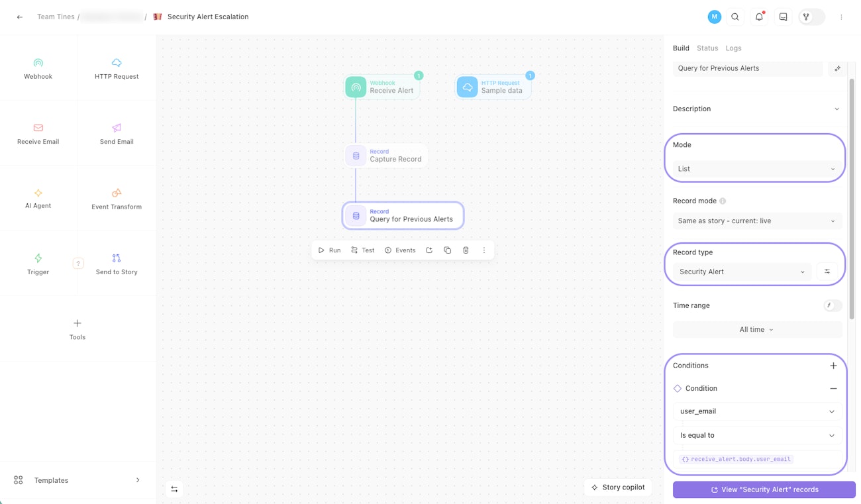Screen dimensions: 861x504
Task: Click the magic wand icon beside action name
Action: pos(837,68)
